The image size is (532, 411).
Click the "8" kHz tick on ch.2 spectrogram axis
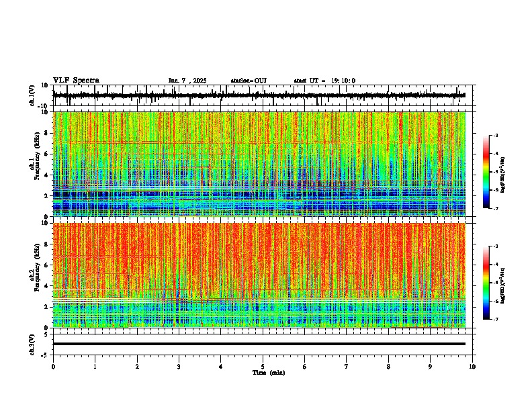(47, 244)
